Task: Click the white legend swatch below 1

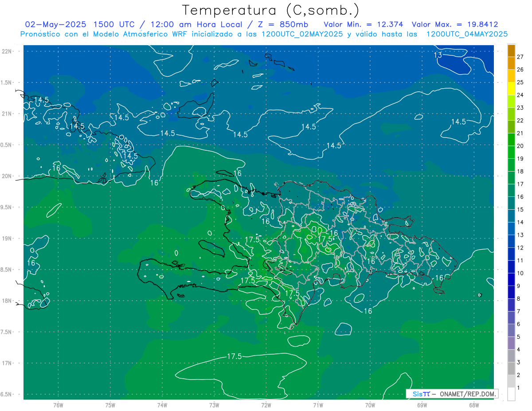Action: 511,394
